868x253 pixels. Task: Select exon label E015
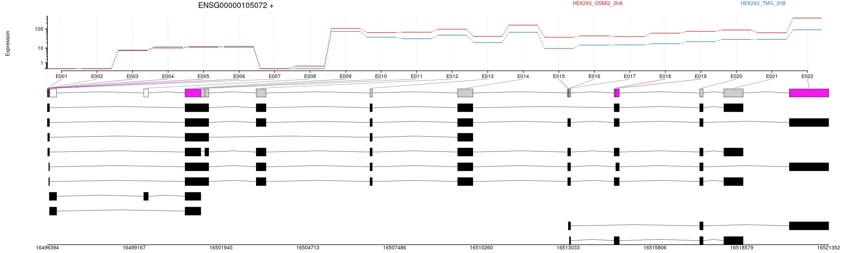coord(559,76)
